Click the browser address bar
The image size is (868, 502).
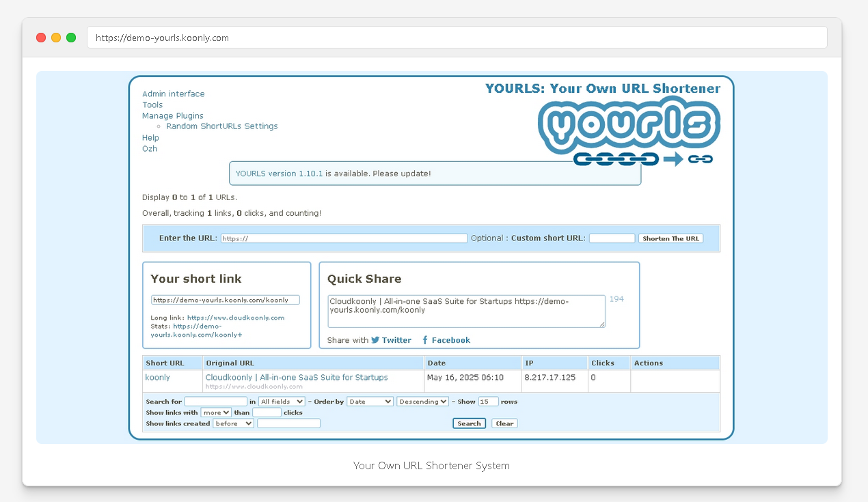point(457,38)
